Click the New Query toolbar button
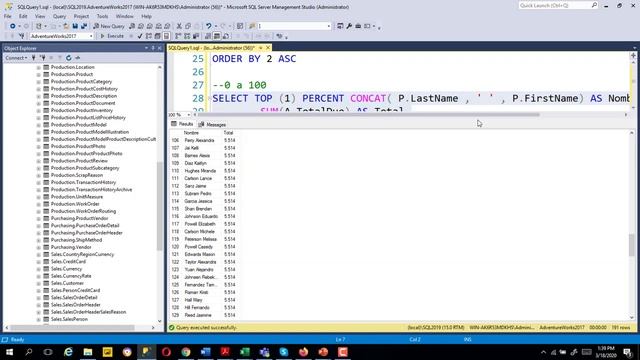Screen dimensions: 640x360 click(x=109, y=26)
